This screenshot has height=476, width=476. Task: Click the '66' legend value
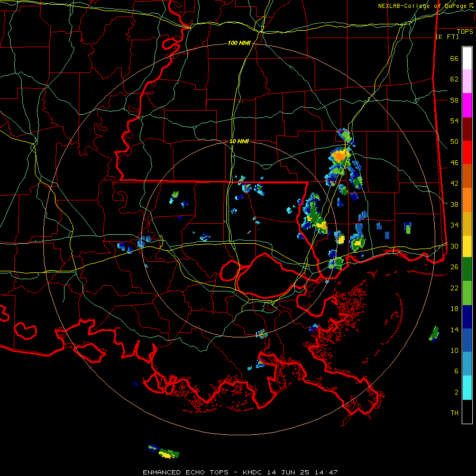click(454, 59)
